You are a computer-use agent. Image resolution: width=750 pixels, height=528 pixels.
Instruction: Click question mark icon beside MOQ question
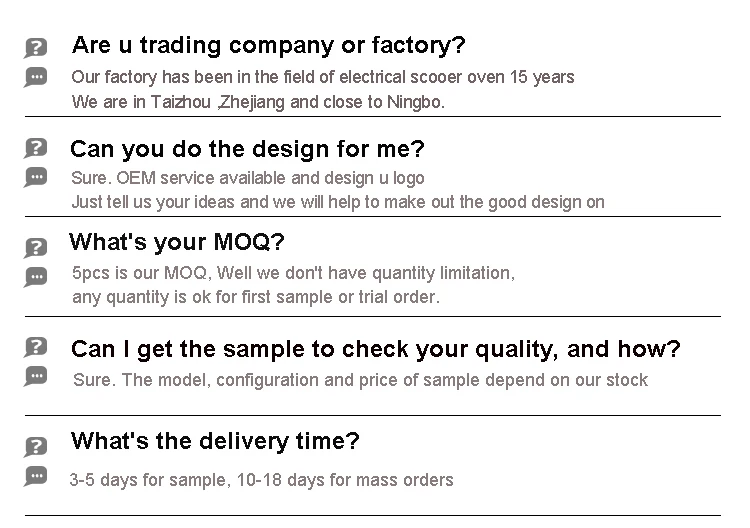click(x=36, y=246)
